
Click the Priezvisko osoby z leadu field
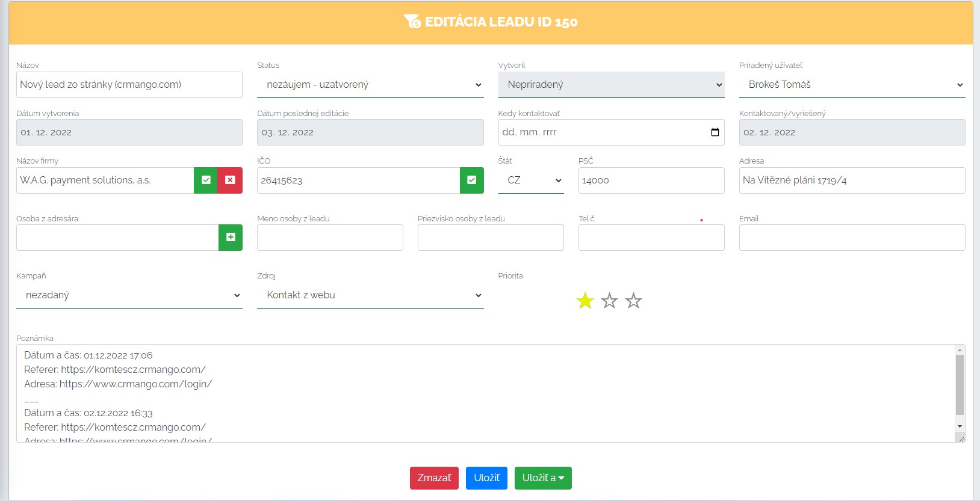click(491, 238)
